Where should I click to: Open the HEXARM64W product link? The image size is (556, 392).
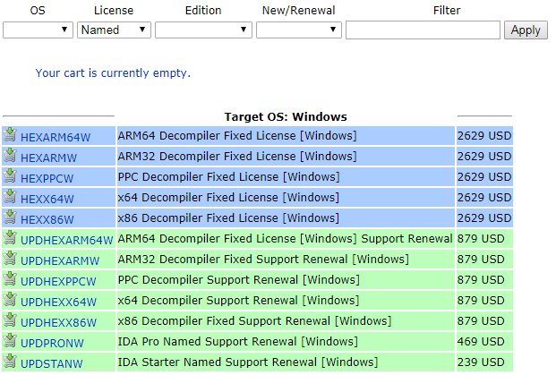tap(56, 137)
